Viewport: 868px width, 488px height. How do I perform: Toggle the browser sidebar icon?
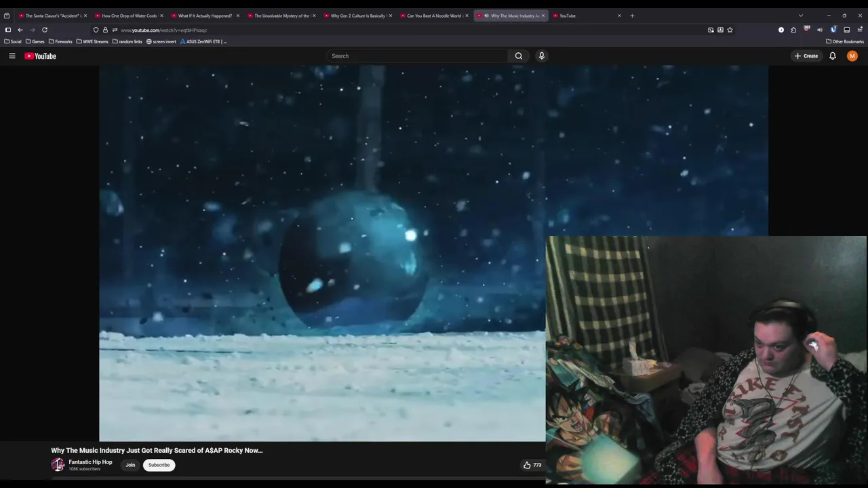pyautogui.click(x=8, y=30)
